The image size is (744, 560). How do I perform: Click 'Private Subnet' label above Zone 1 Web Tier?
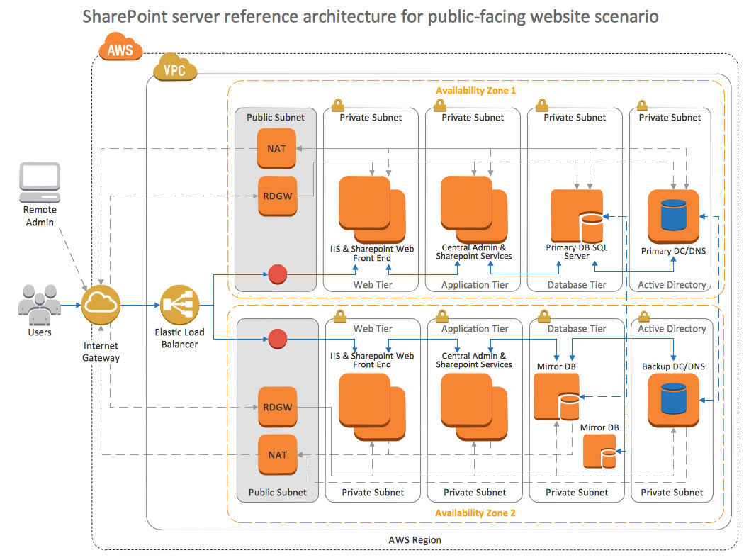[x=371, y=117]
